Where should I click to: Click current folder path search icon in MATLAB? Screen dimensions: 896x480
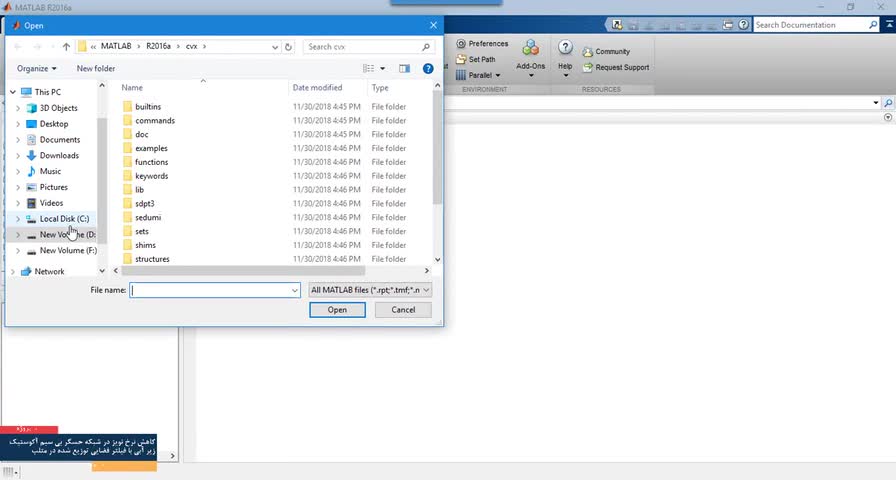888,103
